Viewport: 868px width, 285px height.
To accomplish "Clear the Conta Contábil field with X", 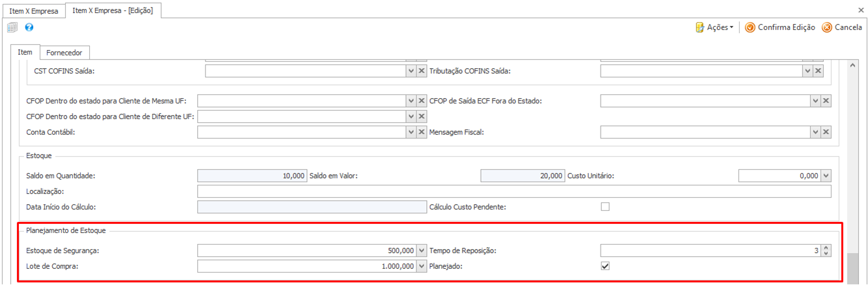I will pos(421,132).
